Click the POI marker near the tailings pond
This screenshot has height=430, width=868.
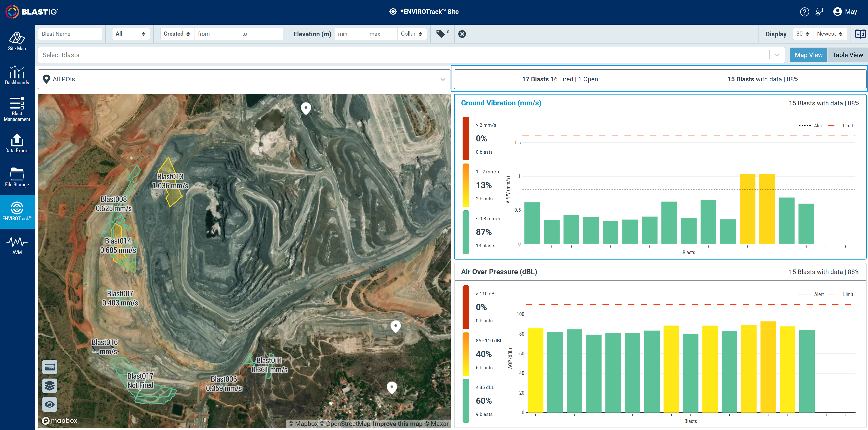click(x=306, y=108)
